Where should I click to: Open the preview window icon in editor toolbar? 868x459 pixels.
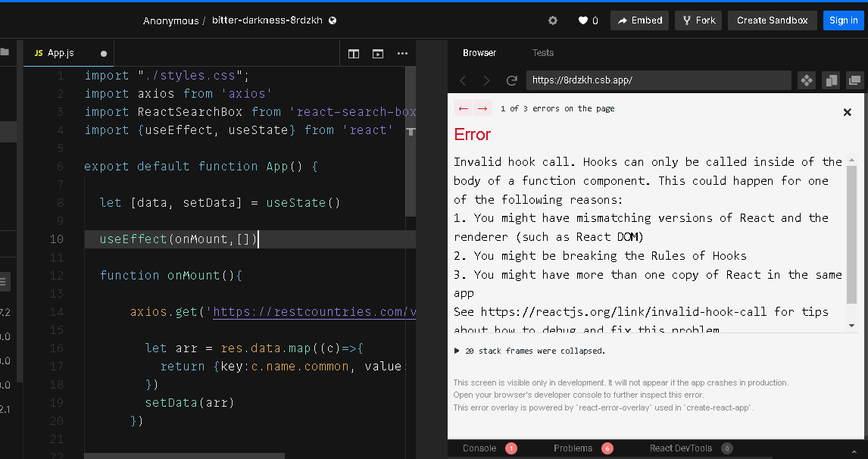pyautogui.click(x=377, y=53)
